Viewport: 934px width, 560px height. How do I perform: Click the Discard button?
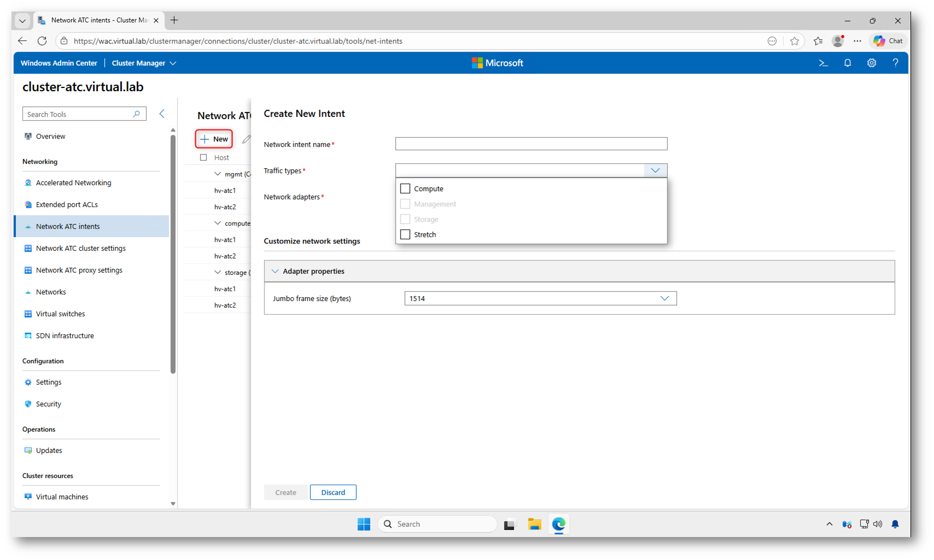[333, 492]
